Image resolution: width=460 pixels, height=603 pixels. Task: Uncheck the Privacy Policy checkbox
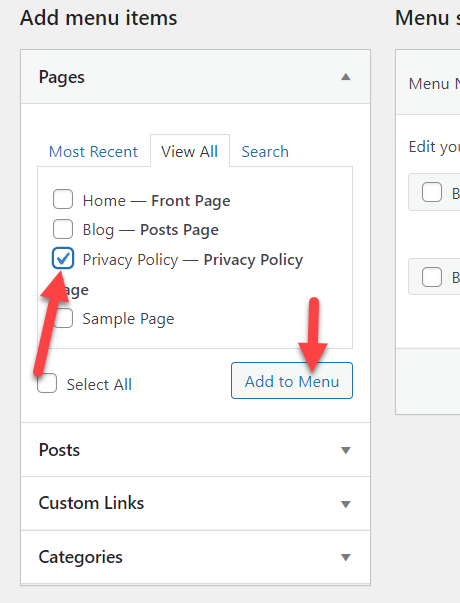(x=63, y=258)
